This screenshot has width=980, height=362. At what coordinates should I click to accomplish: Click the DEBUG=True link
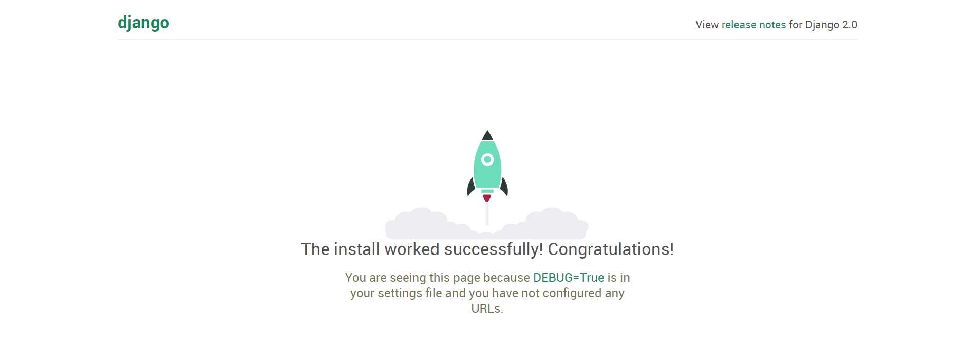(x=569, y=278)
